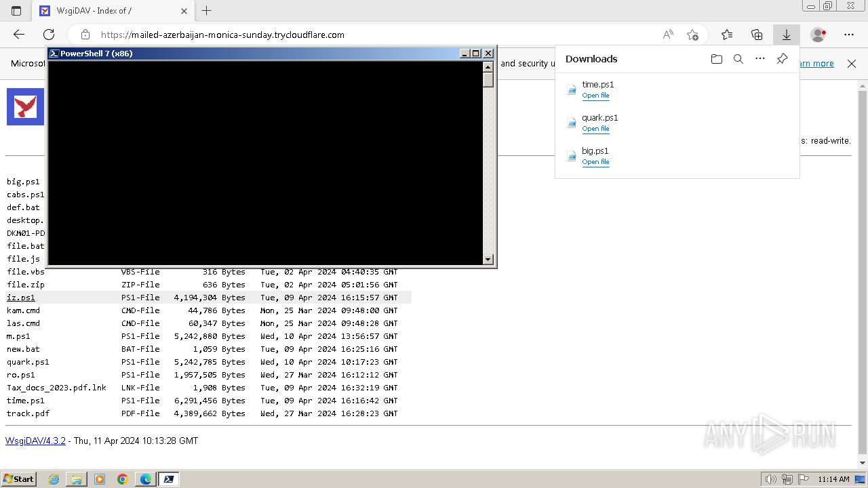Open new.bat in directory listing

coord(23,349)
